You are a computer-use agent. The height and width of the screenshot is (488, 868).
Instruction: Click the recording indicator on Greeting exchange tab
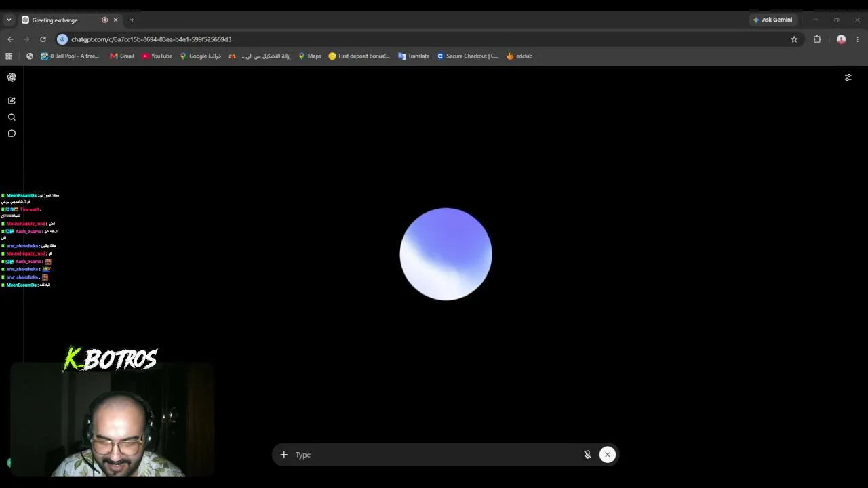coord(104,20)
